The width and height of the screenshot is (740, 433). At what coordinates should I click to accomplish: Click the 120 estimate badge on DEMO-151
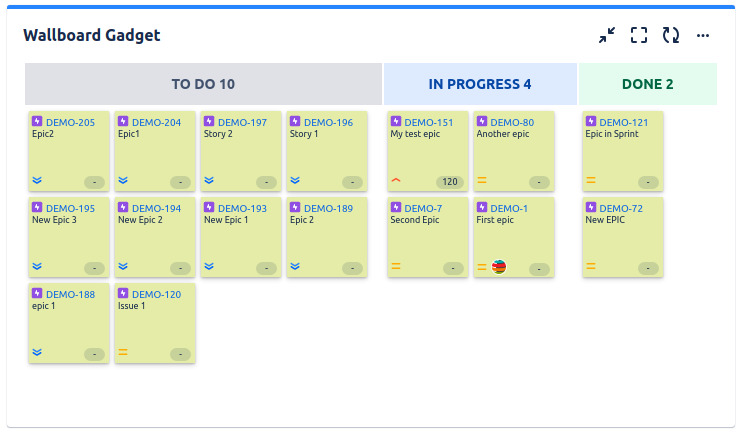click(x=450, y=182)
